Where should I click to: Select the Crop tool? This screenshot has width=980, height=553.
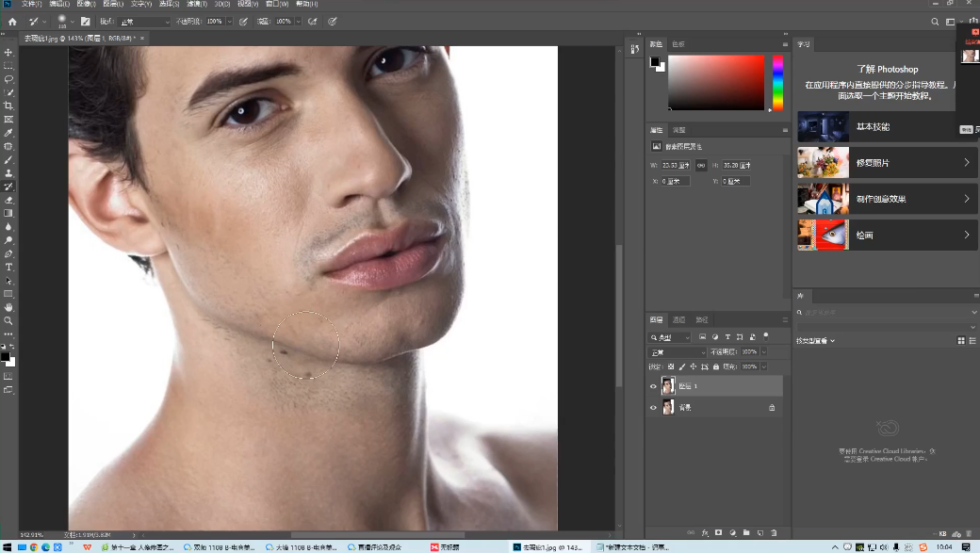pyautogui.click(x=8, y=106)
